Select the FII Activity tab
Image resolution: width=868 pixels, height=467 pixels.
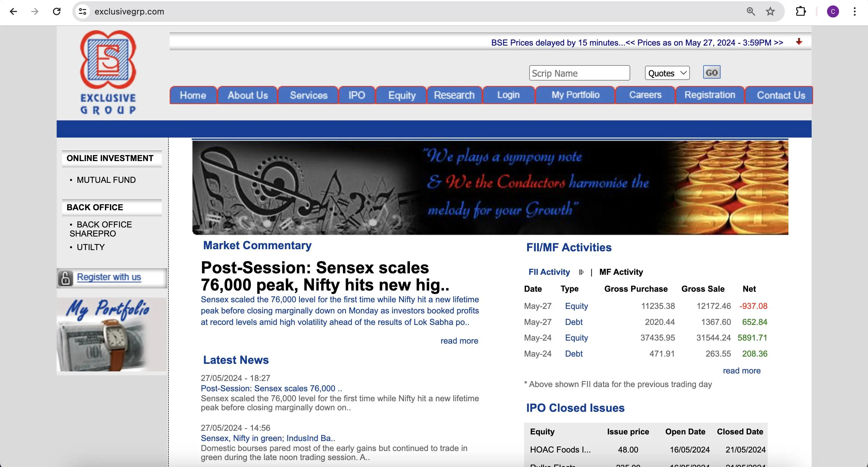tap(549, 272)
